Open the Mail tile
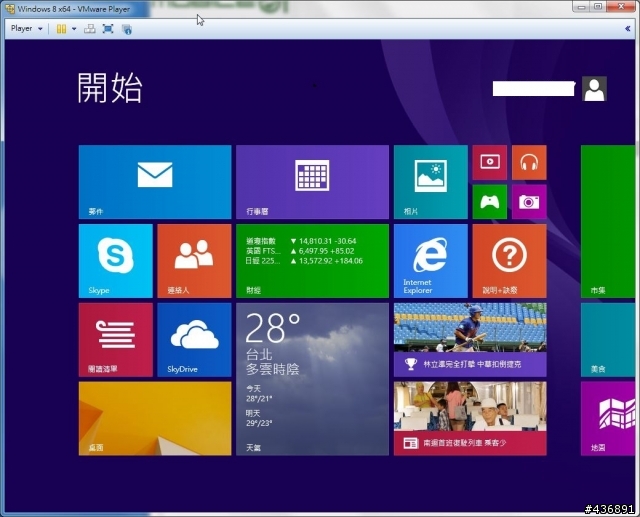640x517 pixels. (155, 182)
